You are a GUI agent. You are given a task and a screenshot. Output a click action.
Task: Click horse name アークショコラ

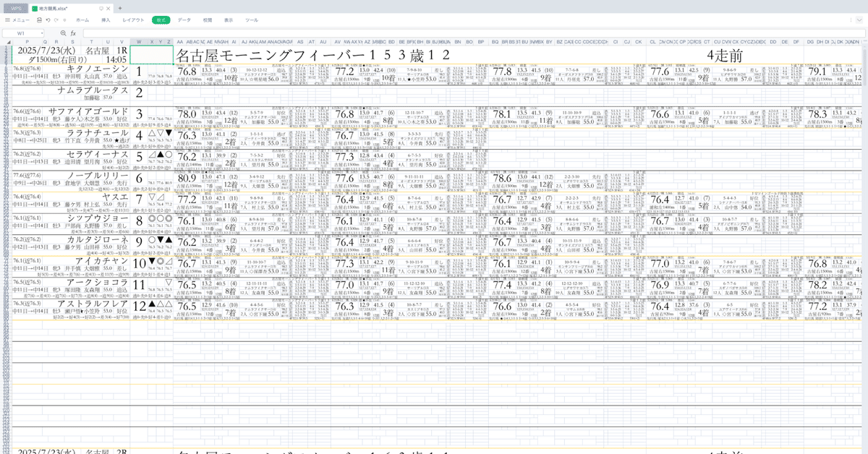[x=97, y=282]
